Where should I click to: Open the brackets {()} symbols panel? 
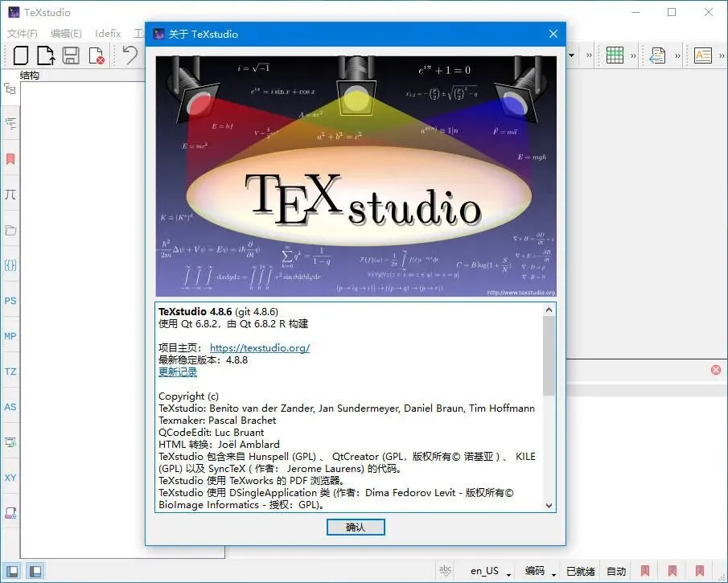pyautogui.click(x=10, y=265)
